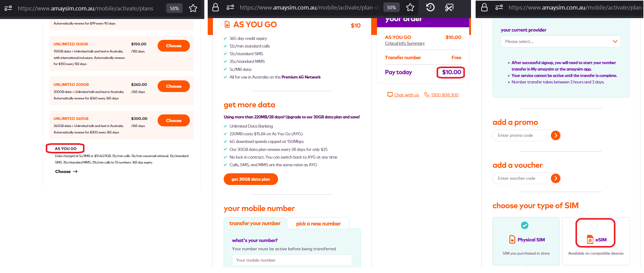Select the eSIM radio circle
This screenshot has height=273, width=644.
pos(595,225)
